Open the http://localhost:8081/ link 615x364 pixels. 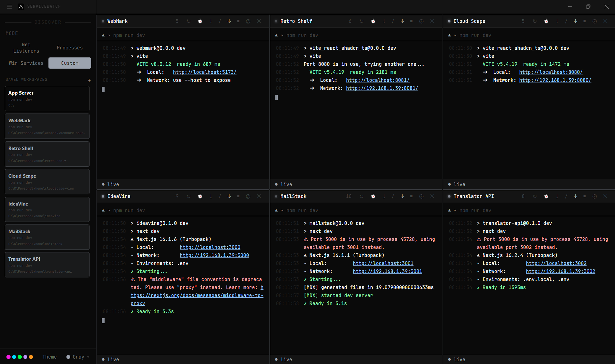378,80
